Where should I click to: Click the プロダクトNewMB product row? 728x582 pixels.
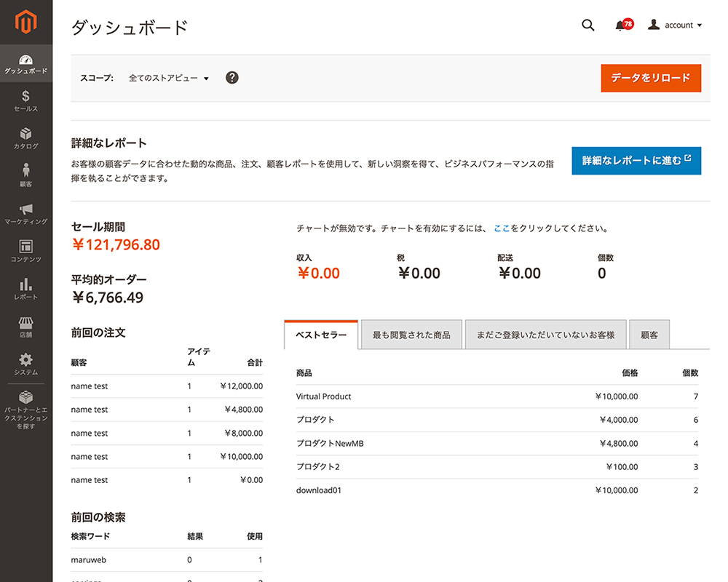tap(496, 443)
